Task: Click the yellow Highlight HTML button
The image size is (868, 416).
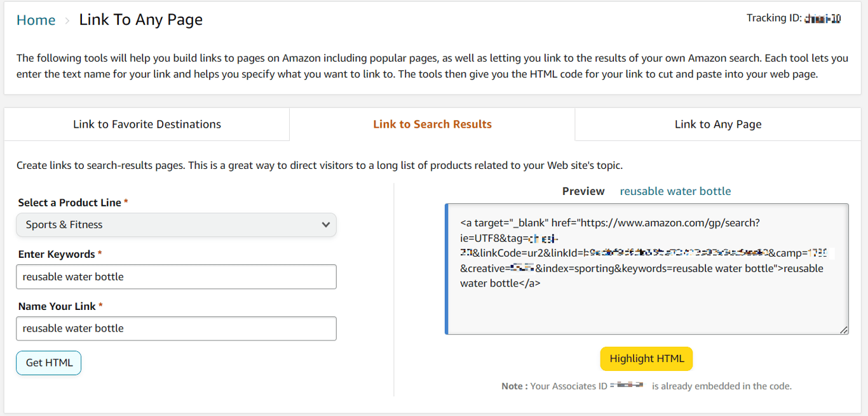Action: tap(646, 358)
